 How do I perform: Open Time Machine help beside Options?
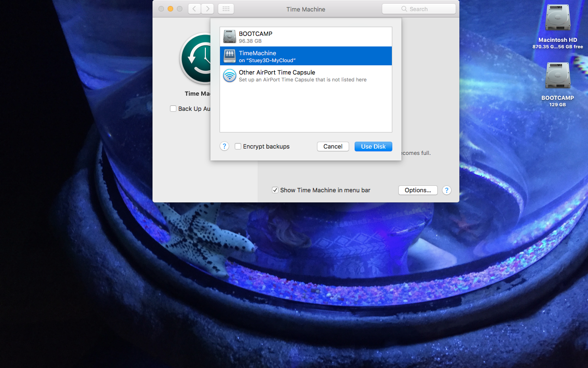447,190
